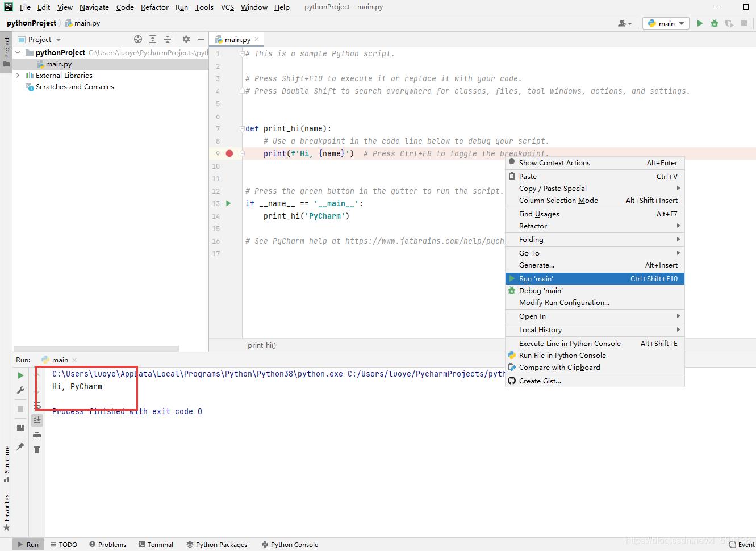The height and width of the screenshot is (551, 756).
Task: Open Project panel options gear icon
Action: [x=186, y=39]
